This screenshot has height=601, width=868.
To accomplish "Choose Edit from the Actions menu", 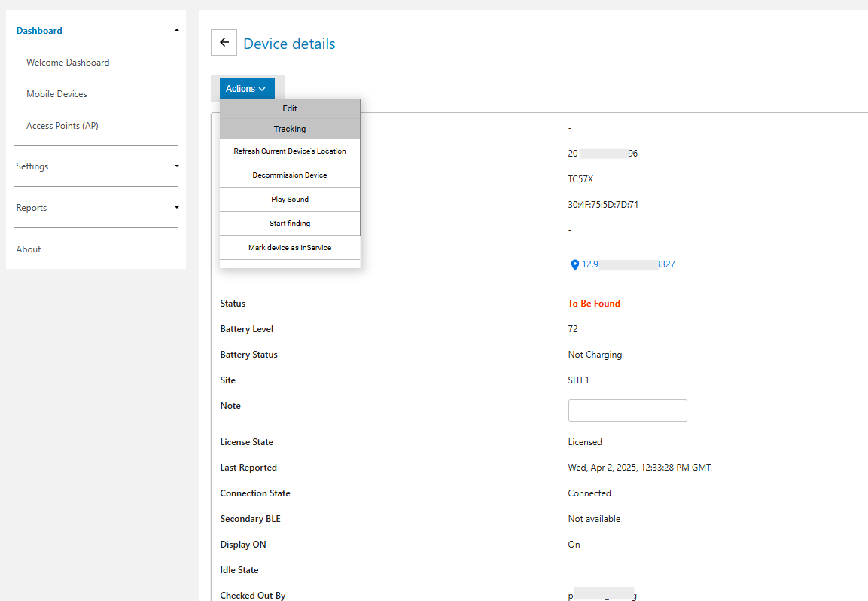I will point(290,109).
